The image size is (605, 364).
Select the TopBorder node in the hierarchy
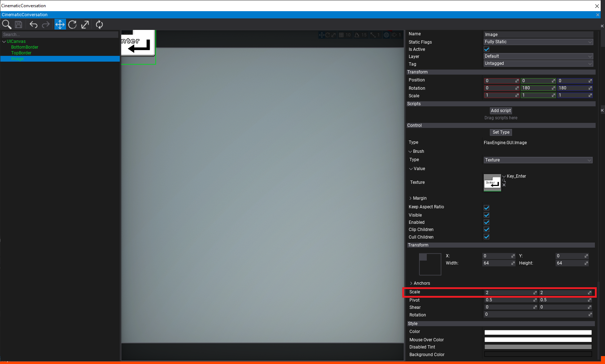21,53
